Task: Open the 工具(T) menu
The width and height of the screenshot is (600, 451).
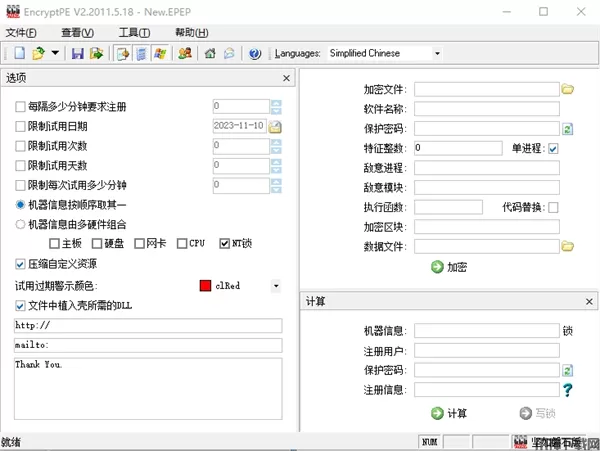Action: [x=134, y=33]
